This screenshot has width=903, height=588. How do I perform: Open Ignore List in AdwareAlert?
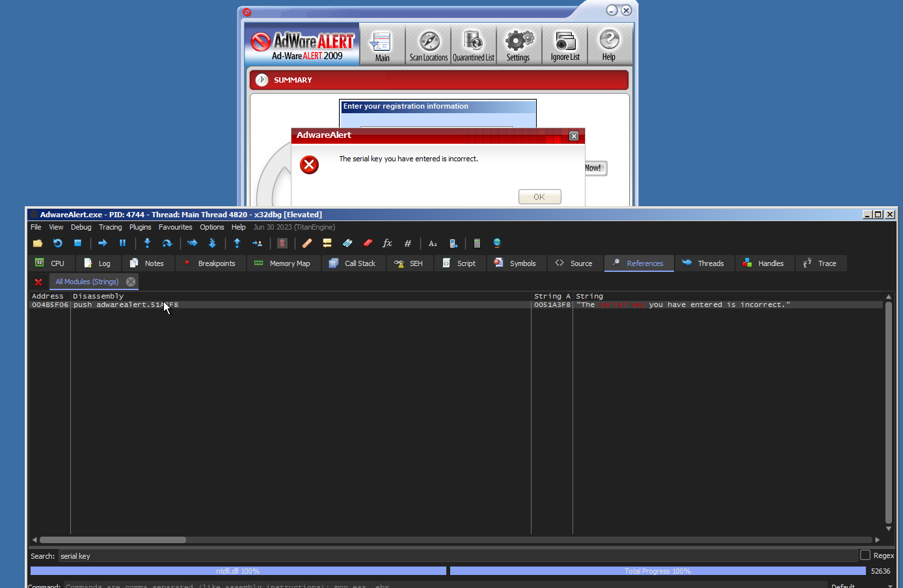point(565,46)
